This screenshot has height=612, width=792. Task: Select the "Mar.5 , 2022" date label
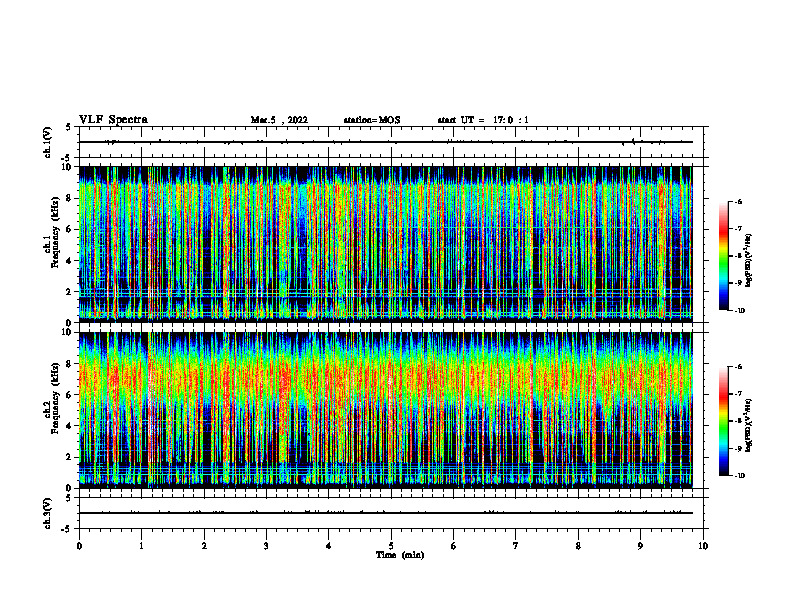(279, 120)
